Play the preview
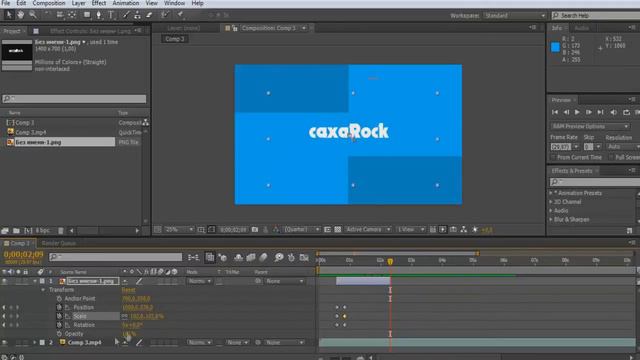Screen dimensions: 640x360 [577, 112]
